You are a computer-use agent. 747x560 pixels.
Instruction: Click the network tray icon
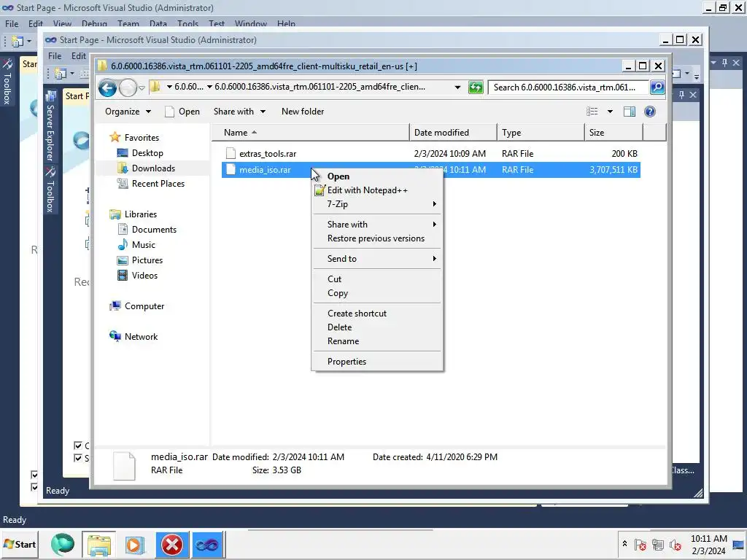point(658,545)
